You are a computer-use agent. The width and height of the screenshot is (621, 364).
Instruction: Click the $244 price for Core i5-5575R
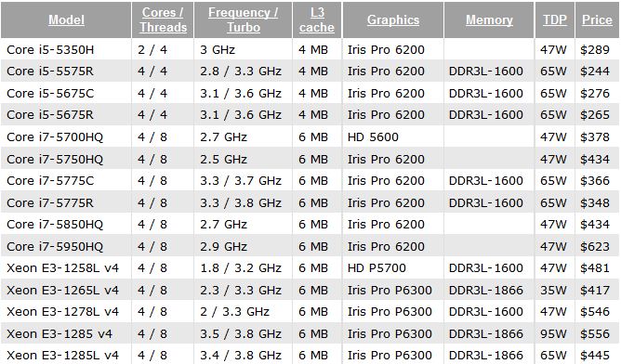pos(594,71)
